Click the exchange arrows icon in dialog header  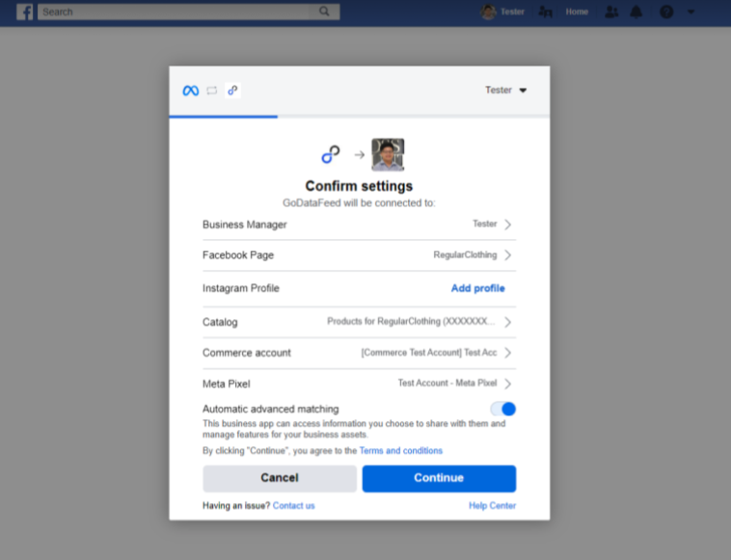[x=211, y=91]
